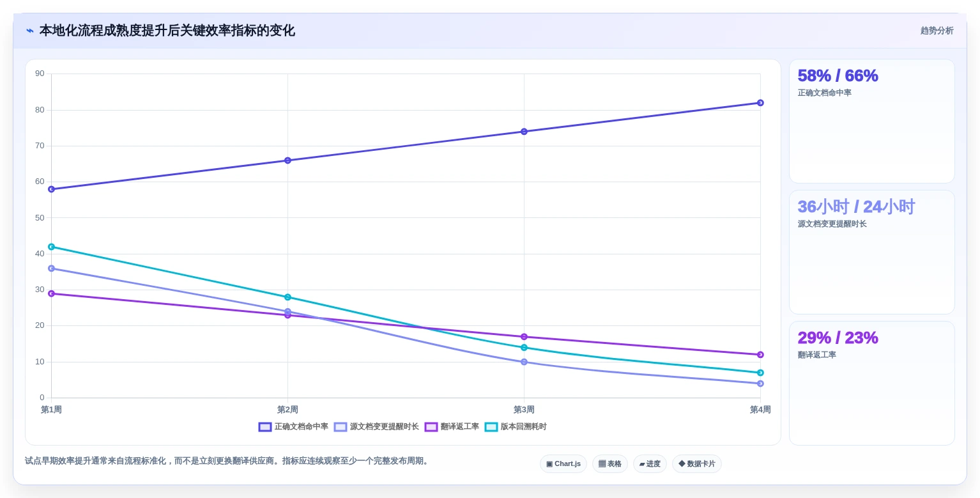This screenshot has width=980, height=498.
Task: Click 正确文档命中率 data point at 第4周
Action: coord(760,103)
